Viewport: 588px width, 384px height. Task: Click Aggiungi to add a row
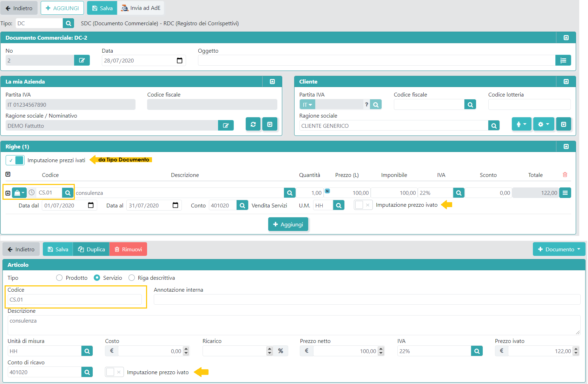(x=288, y=224)
